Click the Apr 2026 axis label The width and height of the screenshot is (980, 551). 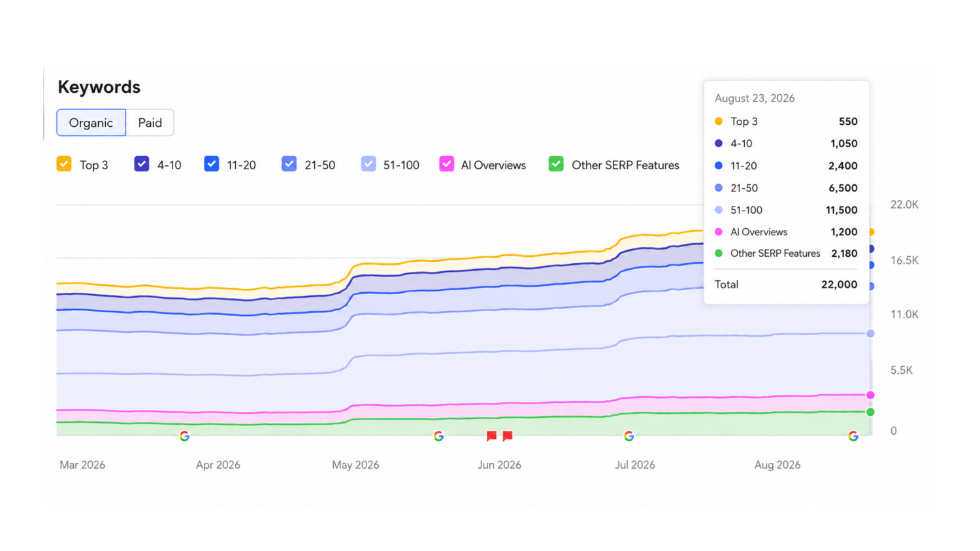pyautogui.click(x=218, y=465)
